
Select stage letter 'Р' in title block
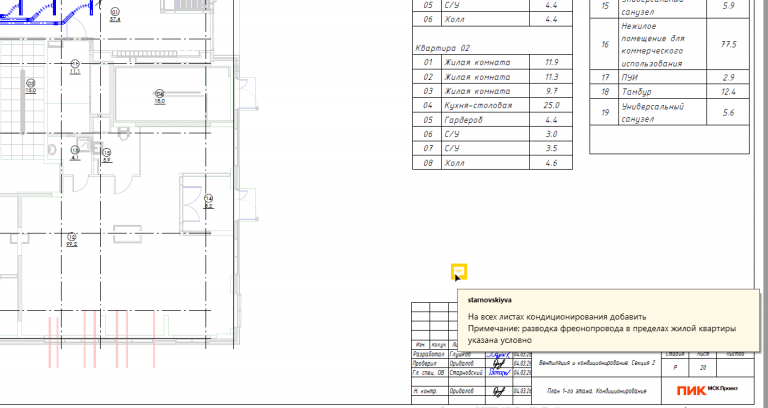pyautogui.click(x=675, y=368)
